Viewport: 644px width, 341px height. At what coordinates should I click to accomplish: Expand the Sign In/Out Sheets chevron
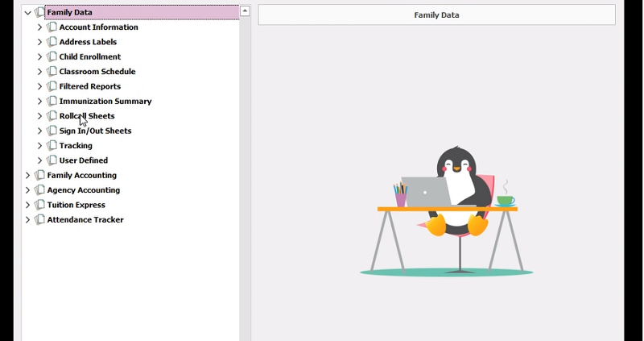tap(39, 131)
